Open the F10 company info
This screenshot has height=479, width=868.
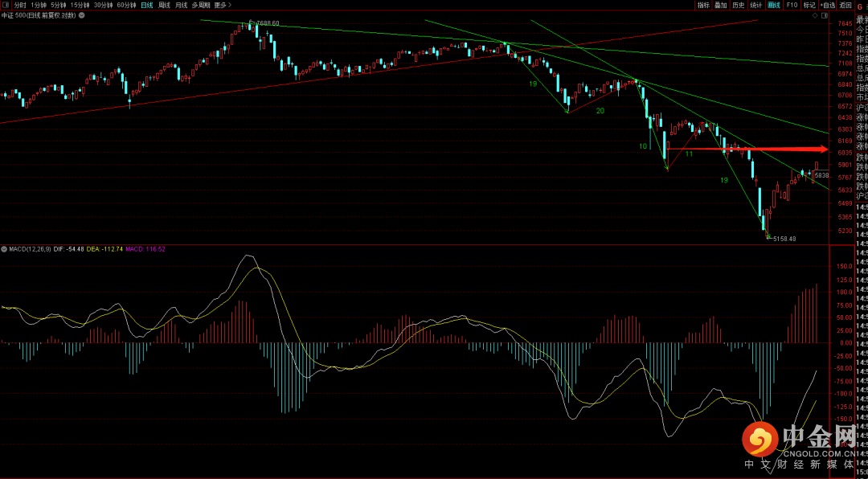point(792,5)
